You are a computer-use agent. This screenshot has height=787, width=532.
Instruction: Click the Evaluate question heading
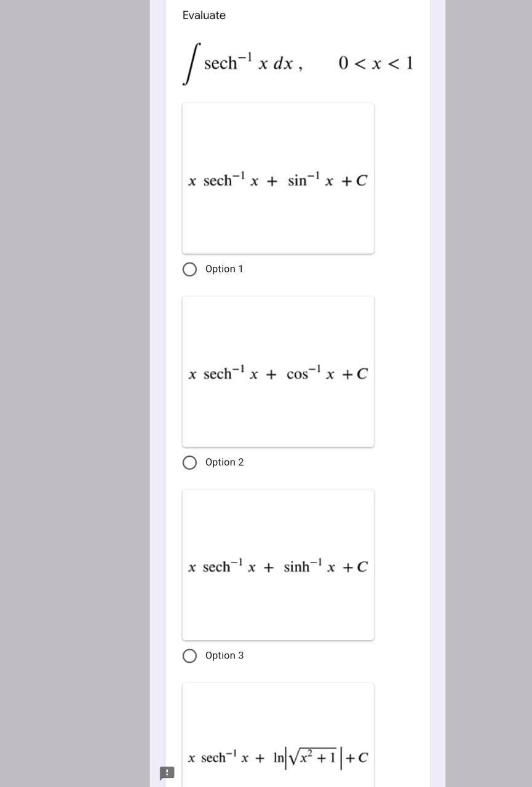tap(204, 15)
